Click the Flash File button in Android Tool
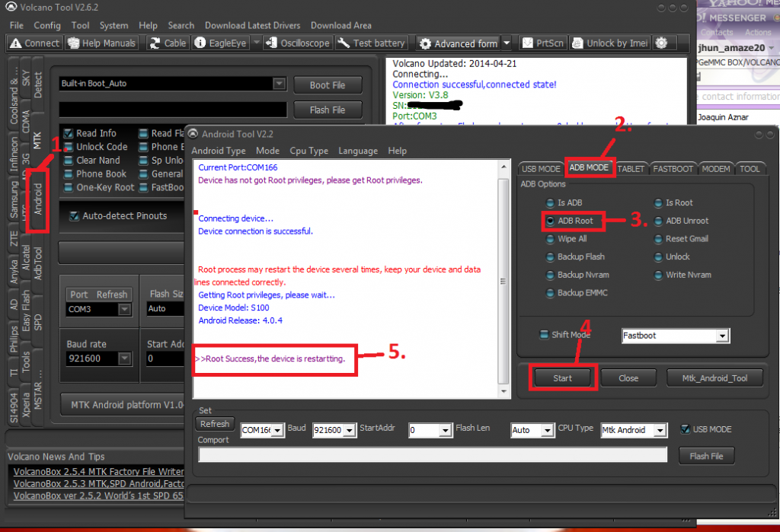Image resolution: width=780 pixels, height=532 pixels. pyautogui.click(x=706, y=456)
